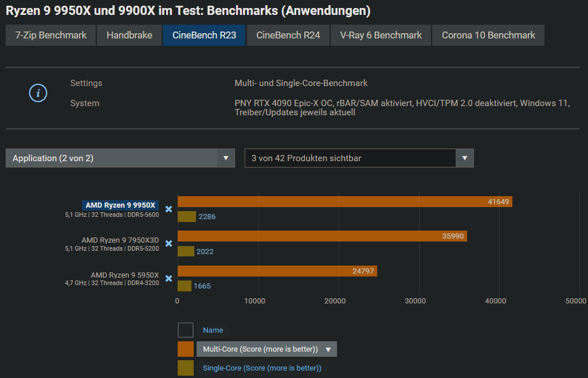
Task: Click '5,1 GHz | 32 Threads | DDR5-5600' text
Action: pyautogui.click(x=112, y=215)
